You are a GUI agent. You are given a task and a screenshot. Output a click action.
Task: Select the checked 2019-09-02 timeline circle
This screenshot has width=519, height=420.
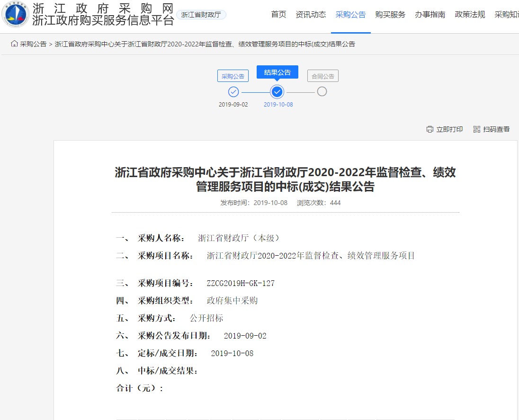pyautogui.click(x=233, y=92)
